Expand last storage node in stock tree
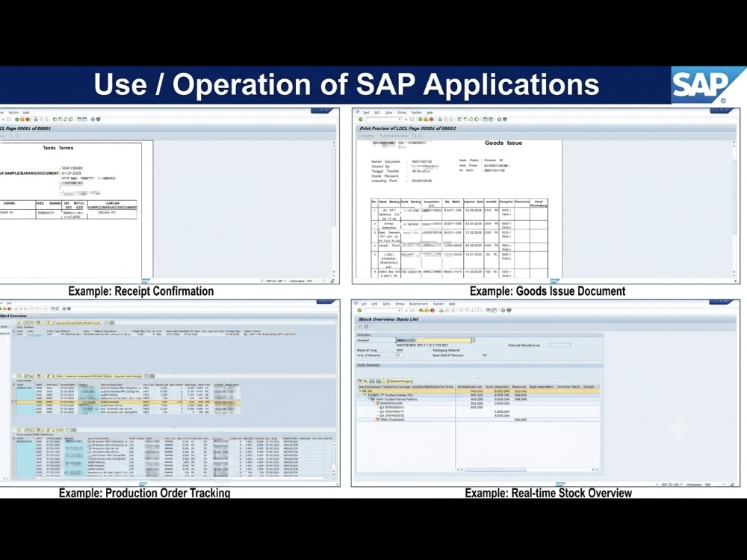Image resolution: width=747 pixels, height=560 pixels. (373, 420)
